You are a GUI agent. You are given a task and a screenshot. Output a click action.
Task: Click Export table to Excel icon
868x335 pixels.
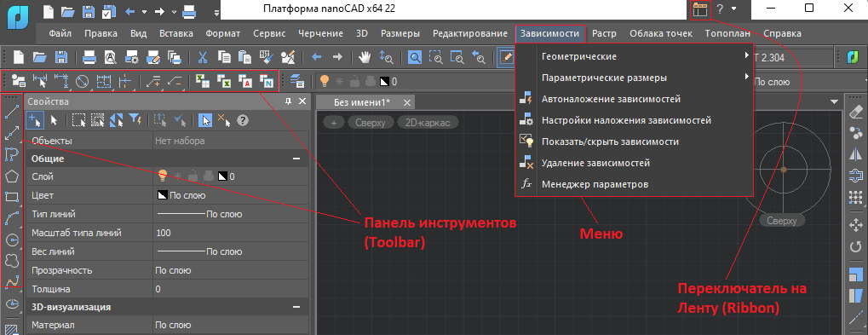224,81
